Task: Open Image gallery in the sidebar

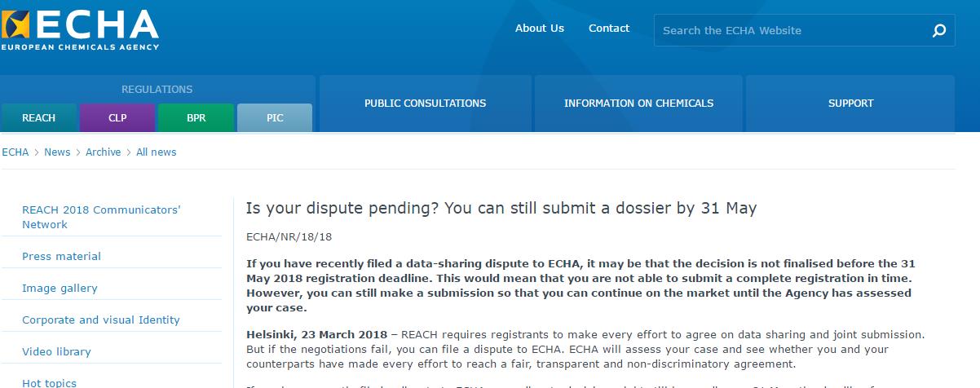Action: (x=60, y=288)
